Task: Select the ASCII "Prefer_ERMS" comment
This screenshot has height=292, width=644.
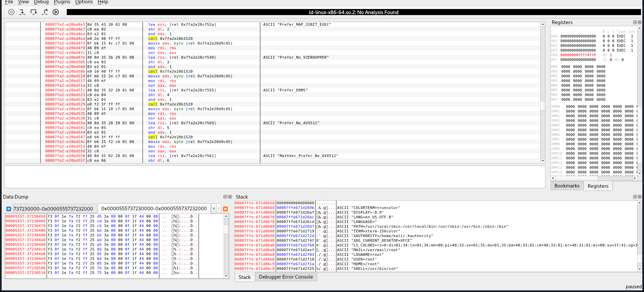Action: click(x=285, y=90)
